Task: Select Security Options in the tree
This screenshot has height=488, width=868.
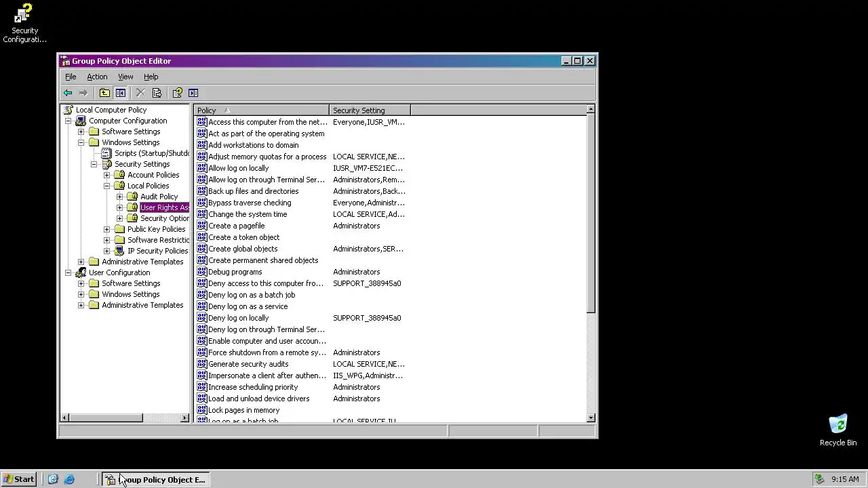Action: (x=165, y=218)
